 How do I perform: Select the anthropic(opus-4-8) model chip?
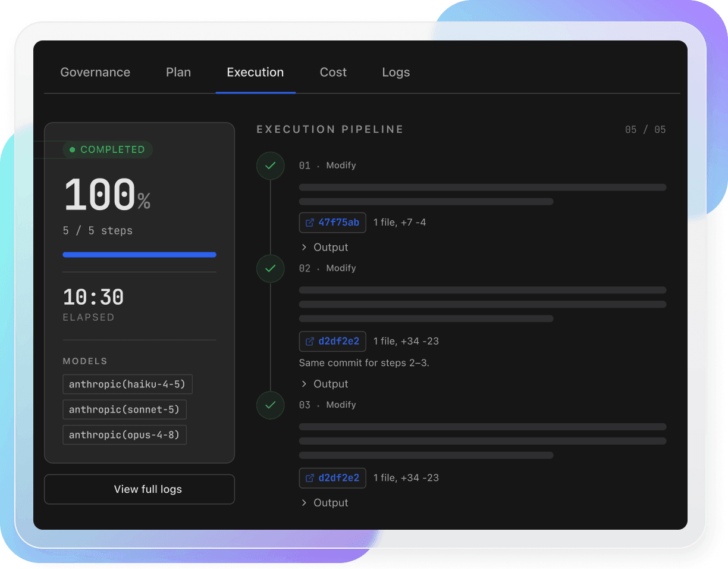(x=125, y=434)
